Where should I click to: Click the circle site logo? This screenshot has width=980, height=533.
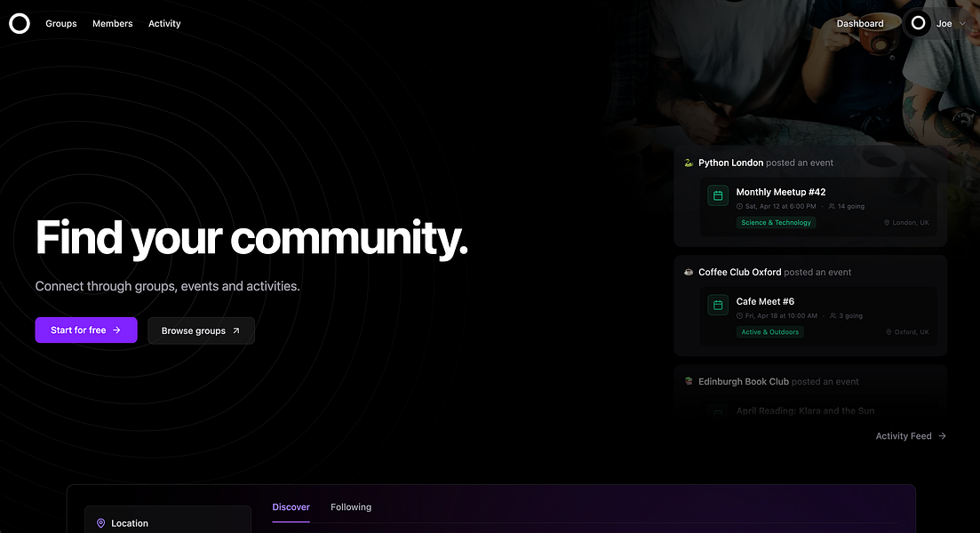tap(20, 24)
